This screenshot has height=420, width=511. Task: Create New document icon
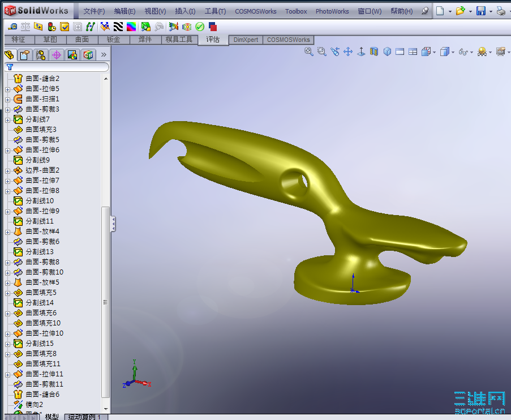[x=440, y=11]
